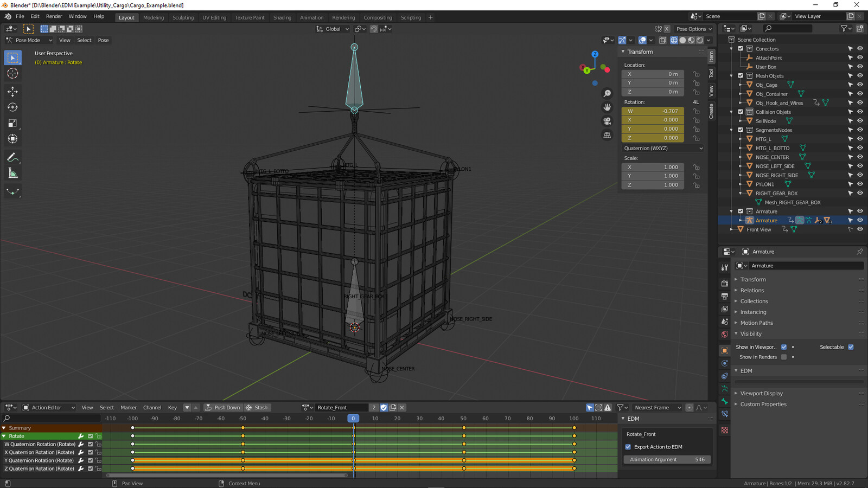868x488 pixels.
Task: Open the Tool sidebar tab
Action: pyautogui.click(x=711, y=73)
